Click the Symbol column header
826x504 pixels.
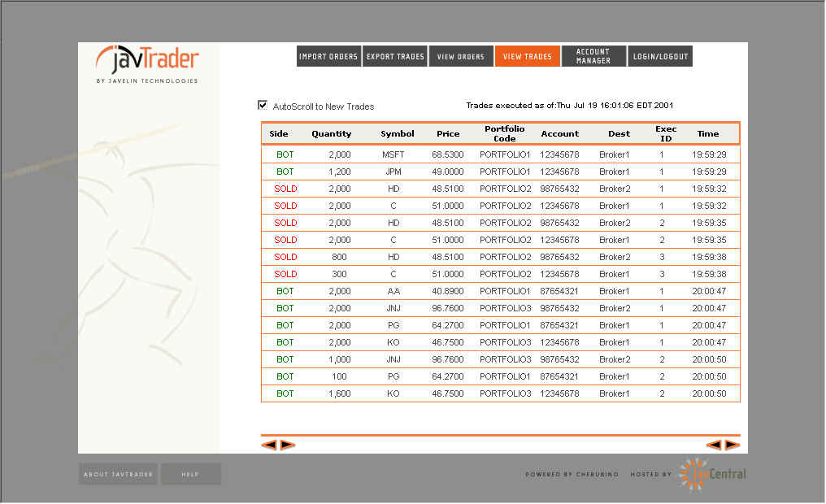(x=398, y=134)
